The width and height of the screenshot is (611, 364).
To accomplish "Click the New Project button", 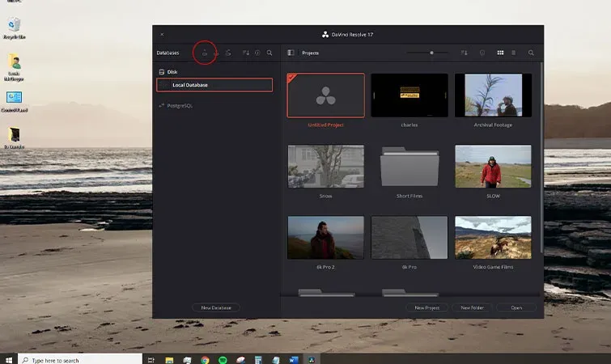I will tap(426, 307).
